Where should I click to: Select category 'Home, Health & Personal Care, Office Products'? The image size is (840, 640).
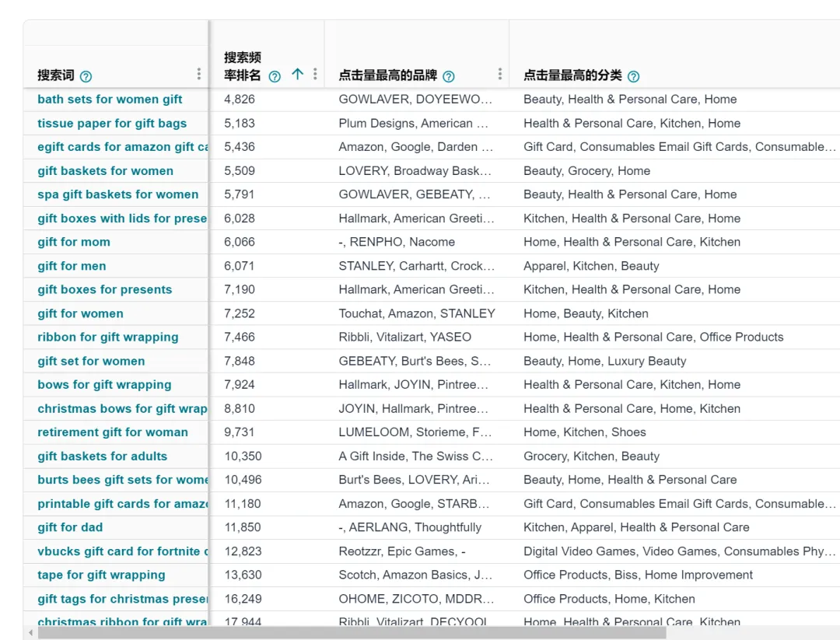[653, 337]
